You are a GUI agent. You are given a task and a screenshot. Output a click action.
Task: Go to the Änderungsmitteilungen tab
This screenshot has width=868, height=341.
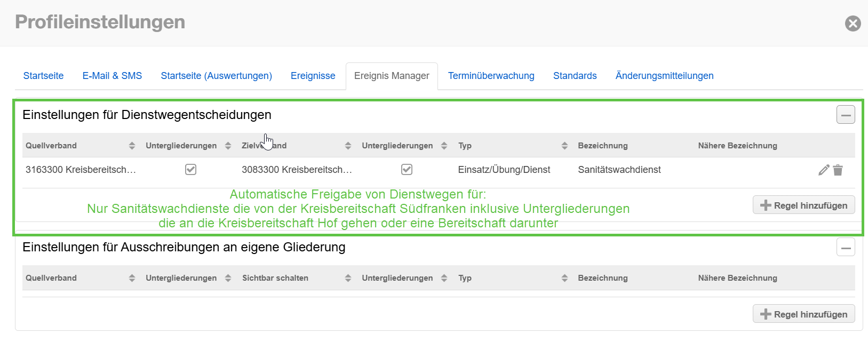tap(664, 76)
